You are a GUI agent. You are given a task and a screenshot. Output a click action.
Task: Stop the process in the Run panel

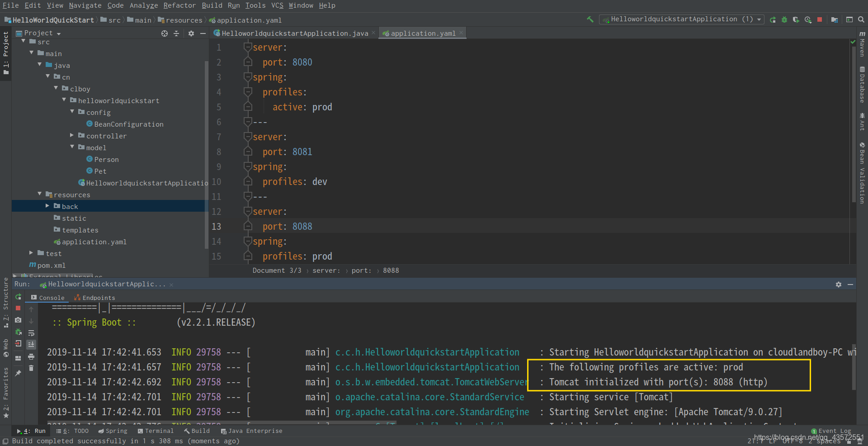click(18, 308)
